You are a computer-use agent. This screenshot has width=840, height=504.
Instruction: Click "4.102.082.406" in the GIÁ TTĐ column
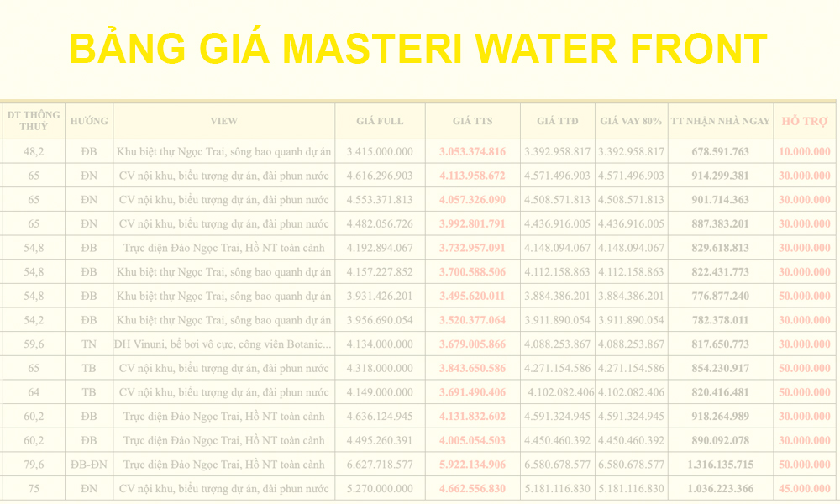560,392
